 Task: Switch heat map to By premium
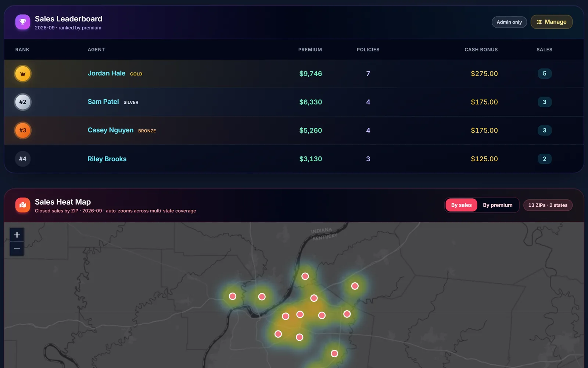(x=498, y=205)
